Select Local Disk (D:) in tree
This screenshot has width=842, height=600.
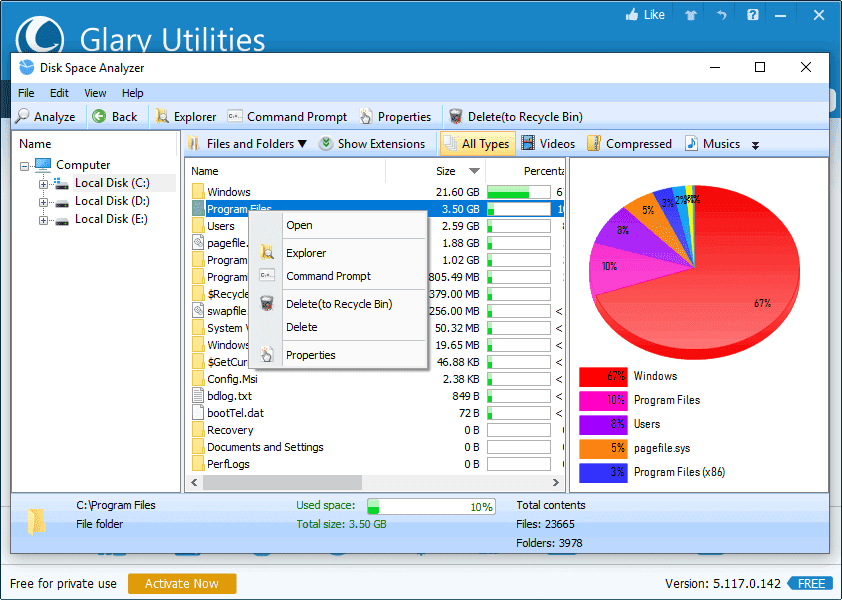pos(112,201)
